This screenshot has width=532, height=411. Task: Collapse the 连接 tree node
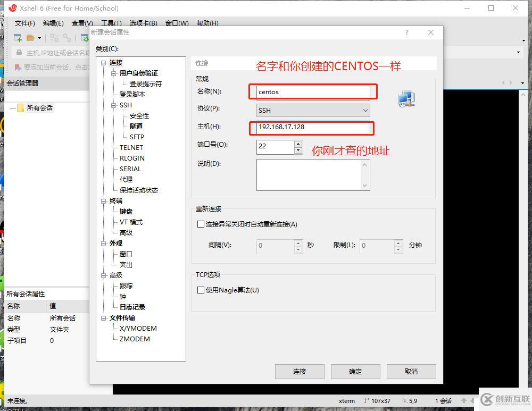pyautogui.click(x=103, y=63)
